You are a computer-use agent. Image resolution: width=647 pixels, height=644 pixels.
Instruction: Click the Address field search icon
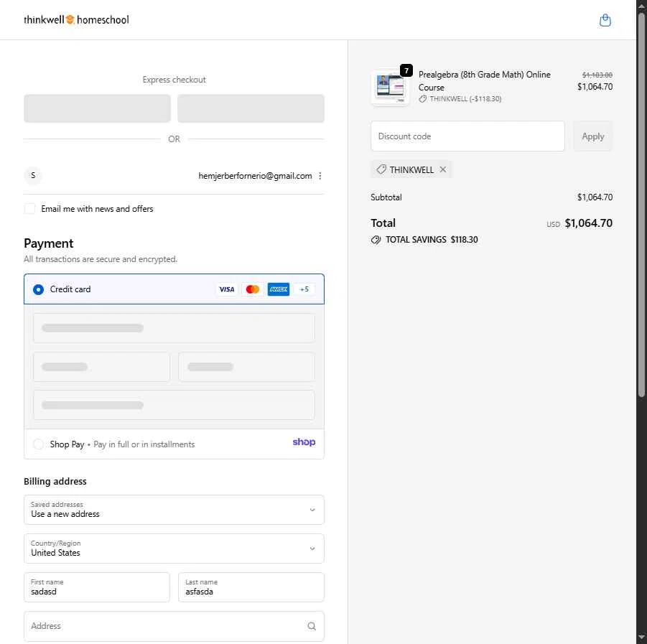click(x=312, y=626)
